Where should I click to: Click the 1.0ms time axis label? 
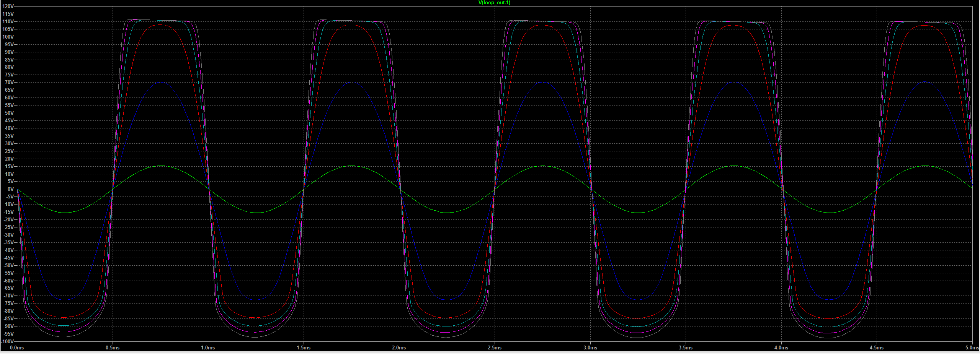pyautogui.click(x=208, y=348)
